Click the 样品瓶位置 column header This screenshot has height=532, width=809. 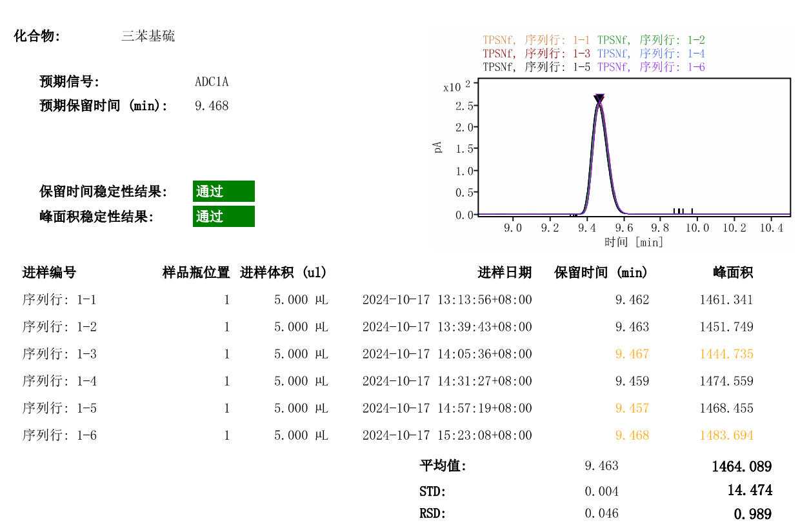click(196, 273)
